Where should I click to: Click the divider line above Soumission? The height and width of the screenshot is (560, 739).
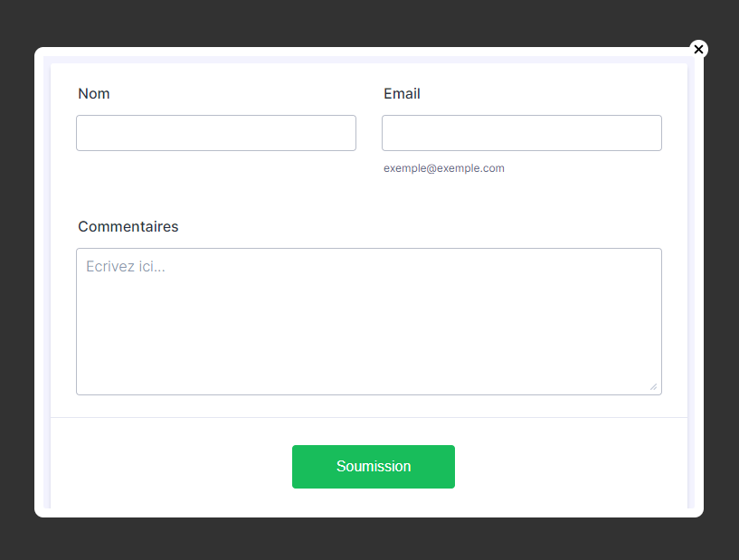coord(369,418)
